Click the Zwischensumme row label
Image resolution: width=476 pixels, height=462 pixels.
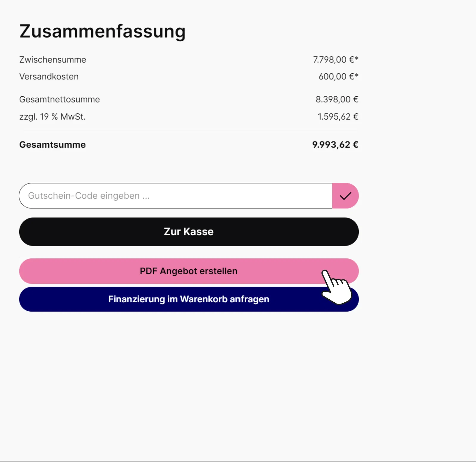tap(52, 59)
